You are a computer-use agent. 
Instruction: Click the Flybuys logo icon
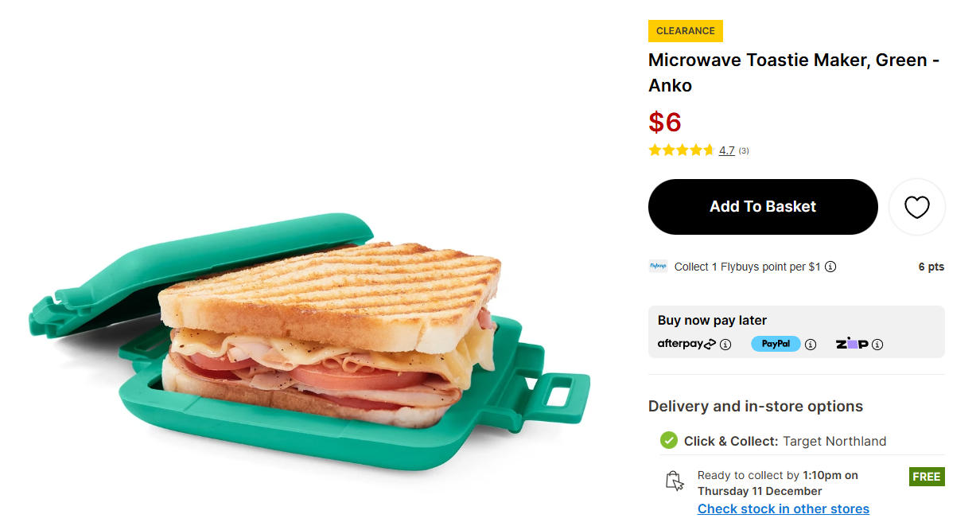point(658,267)
